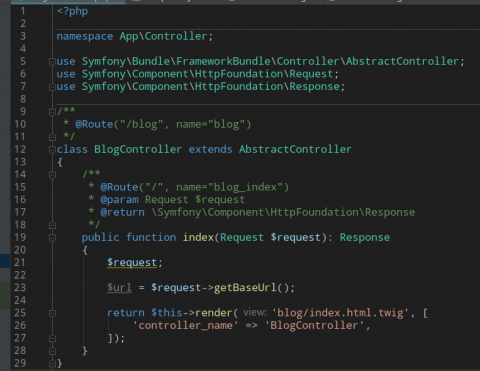Click the render method call on line 25
Screen dimensions: 480x371
[x=213, y=313]
